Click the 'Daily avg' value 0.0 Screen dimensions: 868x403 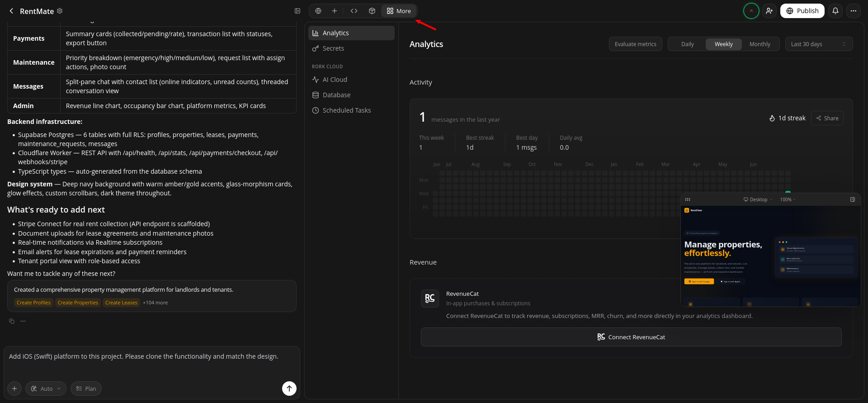point(564,147)
